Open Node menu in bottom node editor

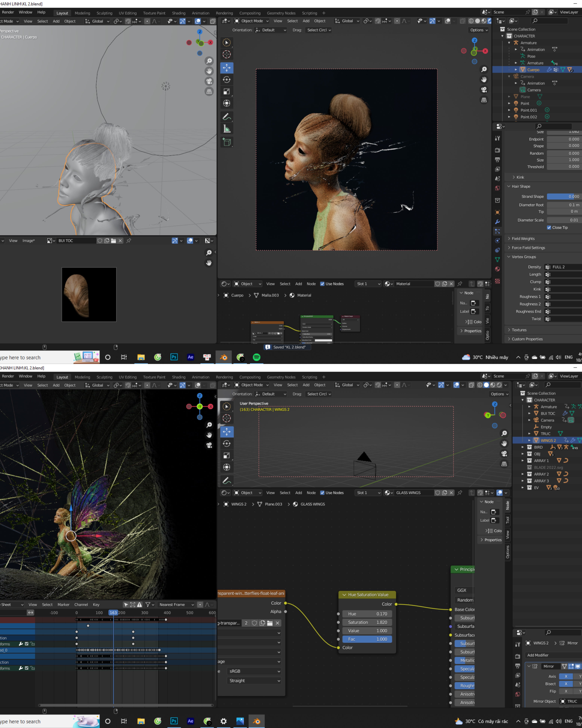tap(311, 493)
